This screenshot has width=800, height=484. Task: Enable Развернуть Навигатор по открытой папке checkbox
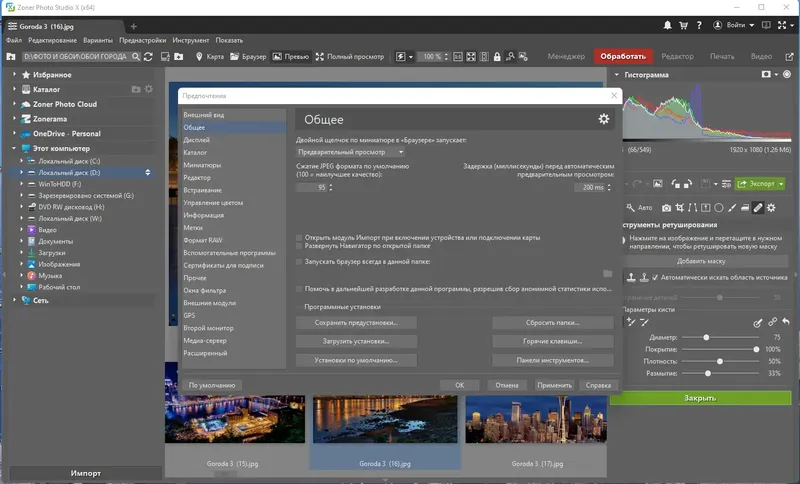pos(300,245)
